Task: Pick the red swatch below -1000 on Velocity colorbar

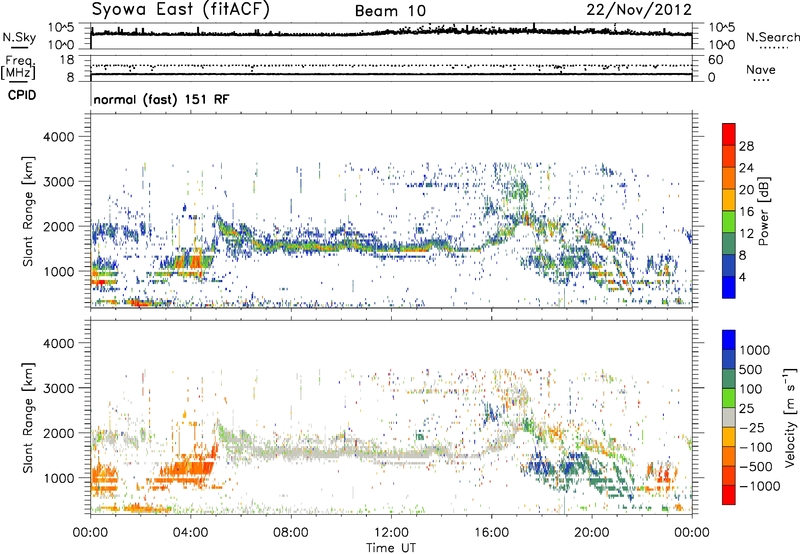Action: coord(729,495)
